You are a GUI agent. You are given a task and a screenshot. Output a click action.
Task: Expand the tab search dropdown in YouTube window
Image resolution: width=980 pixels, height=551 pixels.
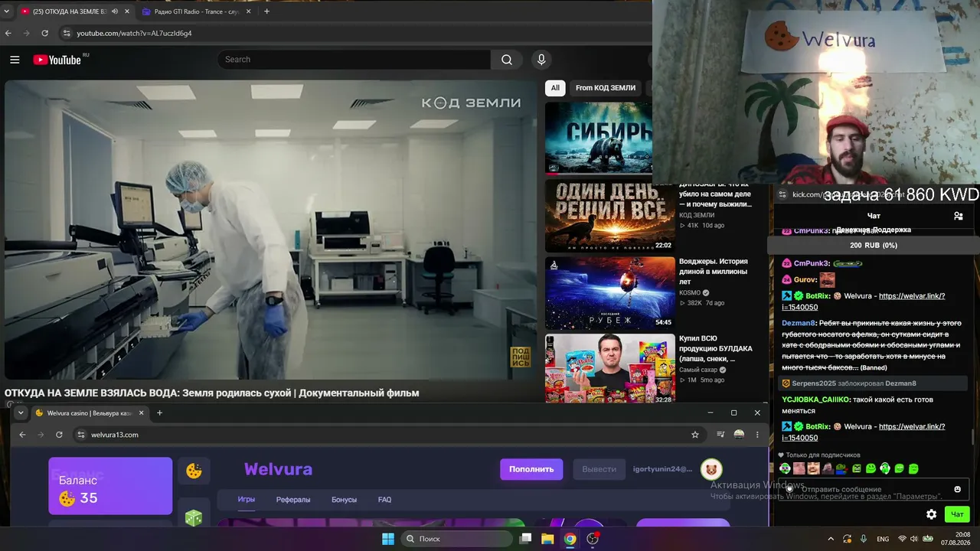[7, 11]
